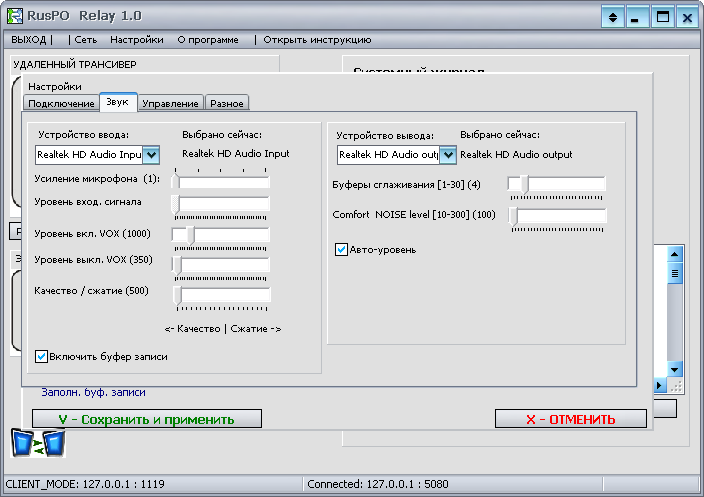Open the Устройство вывода dropdown list

[449, 154]
